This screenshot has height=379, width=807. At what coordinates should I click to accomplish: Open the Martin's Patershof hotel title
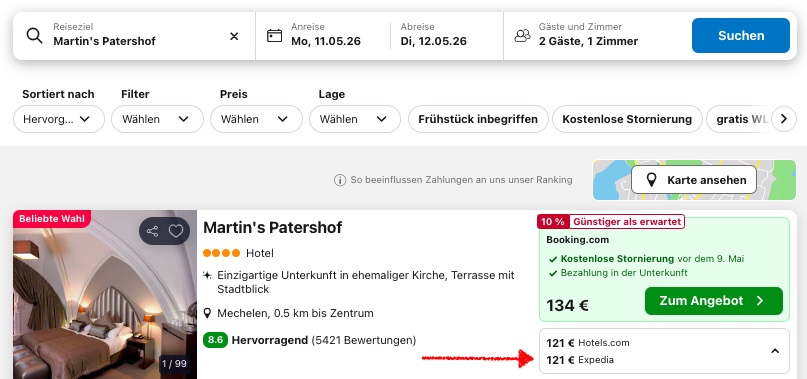click(273, 227)
